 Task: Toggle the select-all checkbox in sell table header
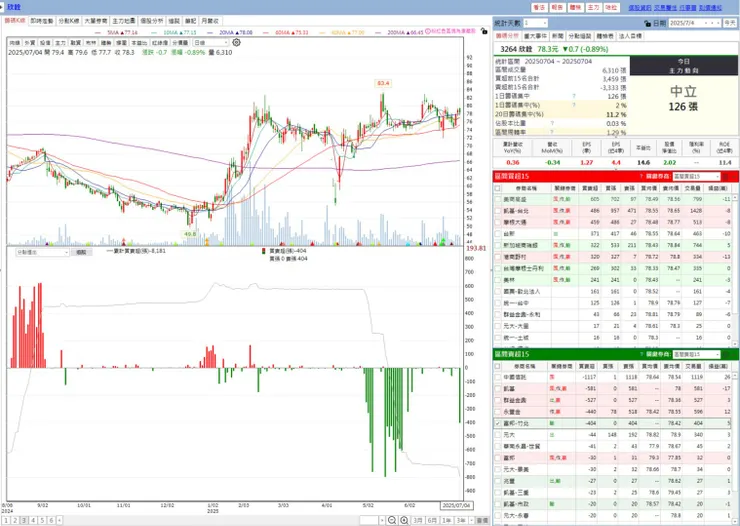pyautogui.click(x=497, y=366)
